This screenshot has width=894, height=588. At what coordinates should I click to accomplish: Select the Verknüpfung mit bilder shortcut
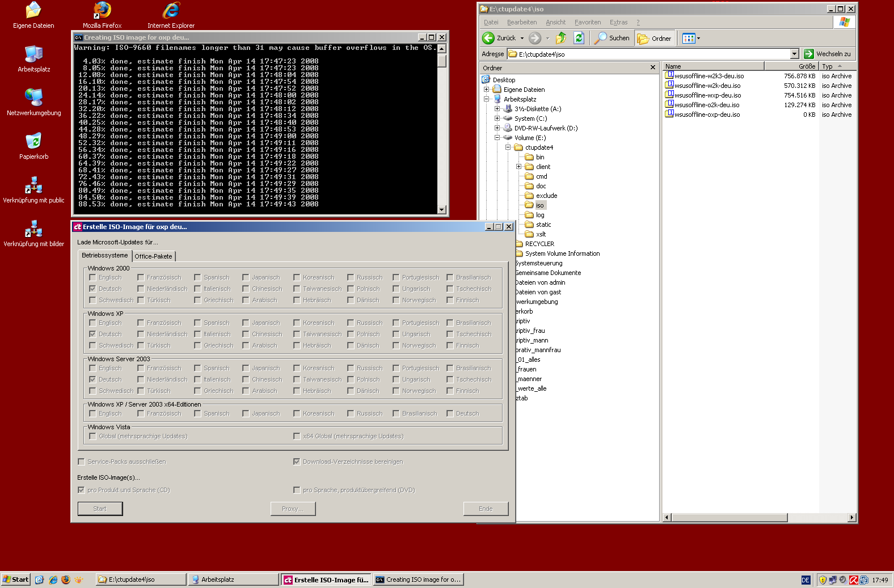pos(33,234)
